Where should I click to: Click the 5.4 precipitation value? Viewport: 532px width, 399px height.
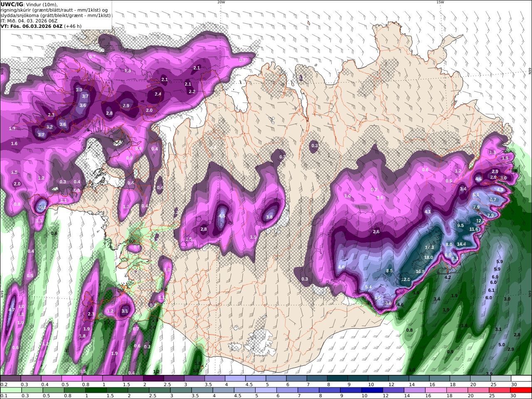(368, 287)
